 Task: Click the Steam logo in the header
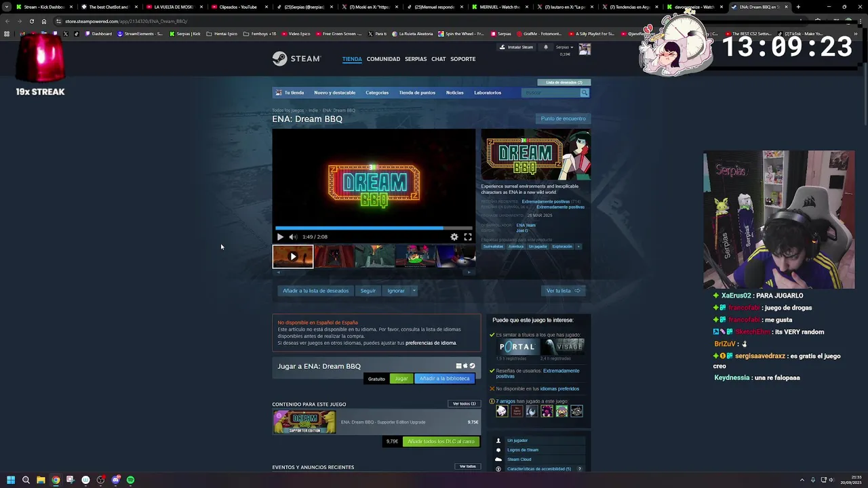click(296, 59)
